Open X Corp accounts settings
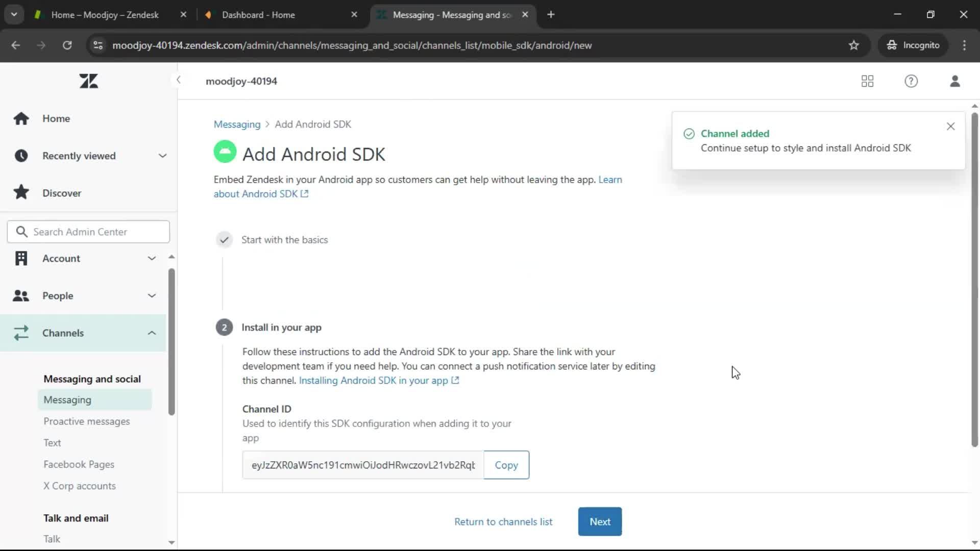The image size is (980, 551). (80, 486)
